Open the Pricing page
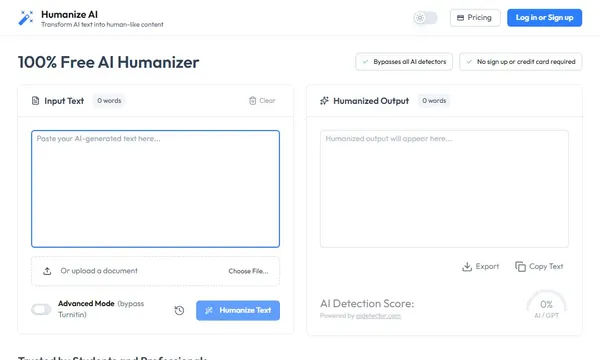 (x=475, y=18)
